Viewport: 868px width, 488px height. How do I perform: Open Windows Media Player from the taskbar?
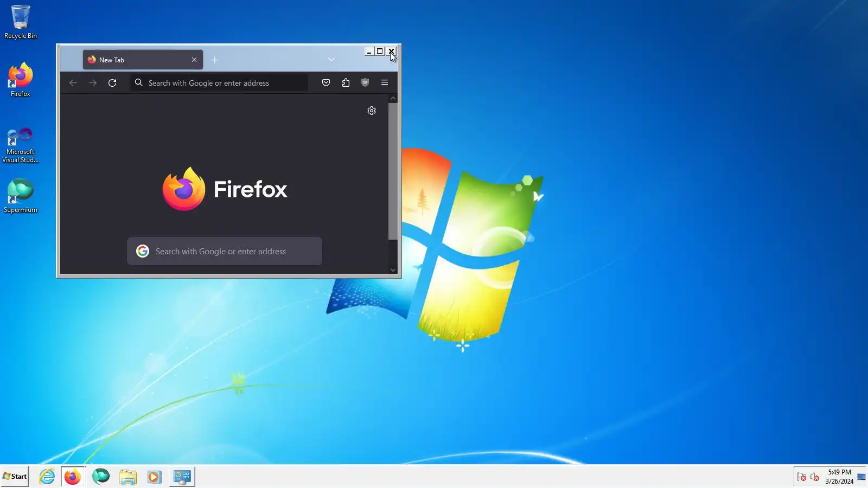155,477
